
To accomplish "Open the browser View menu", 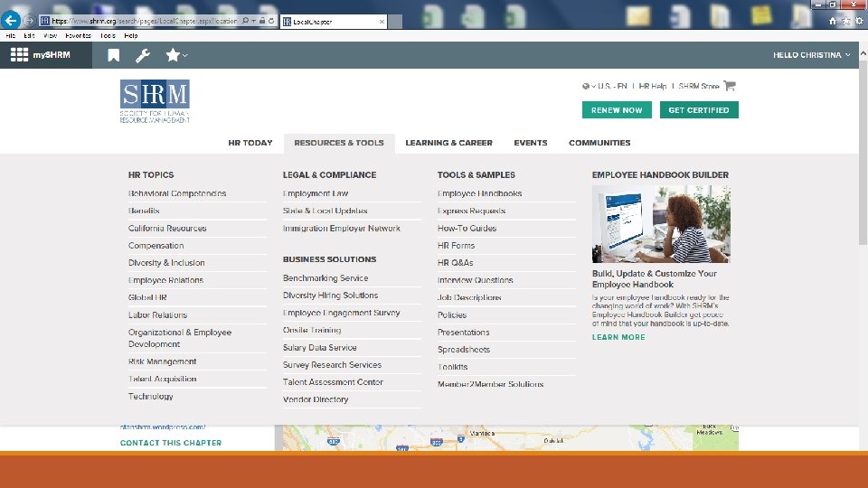I will 50,35.
